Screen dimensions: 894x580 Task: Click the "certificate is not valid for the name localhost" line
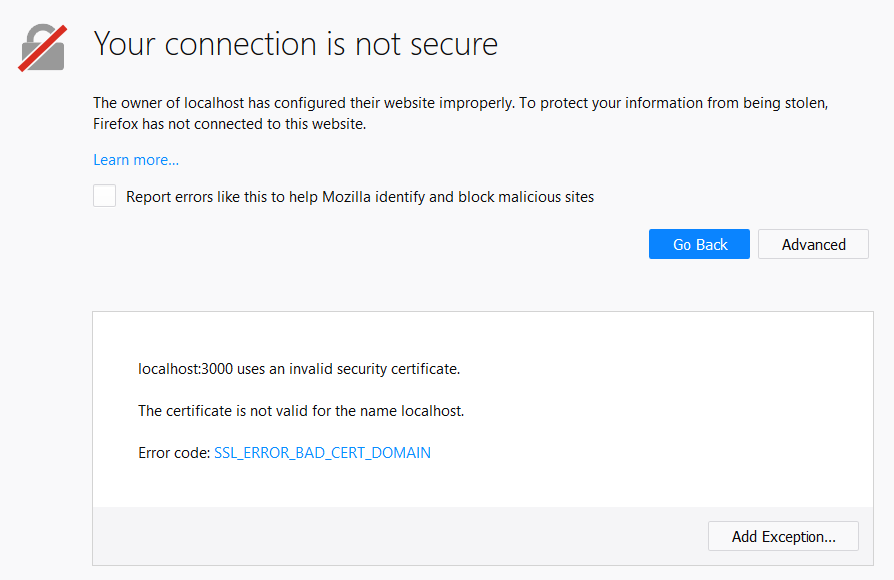301,411
